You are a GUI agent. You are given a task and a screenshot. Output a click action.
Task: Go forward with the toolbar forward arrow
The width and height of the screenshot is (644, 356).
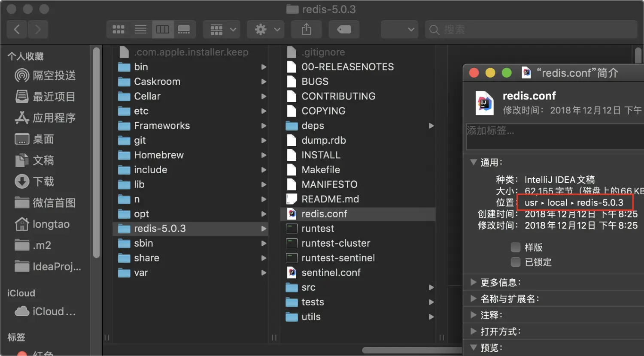38,30
